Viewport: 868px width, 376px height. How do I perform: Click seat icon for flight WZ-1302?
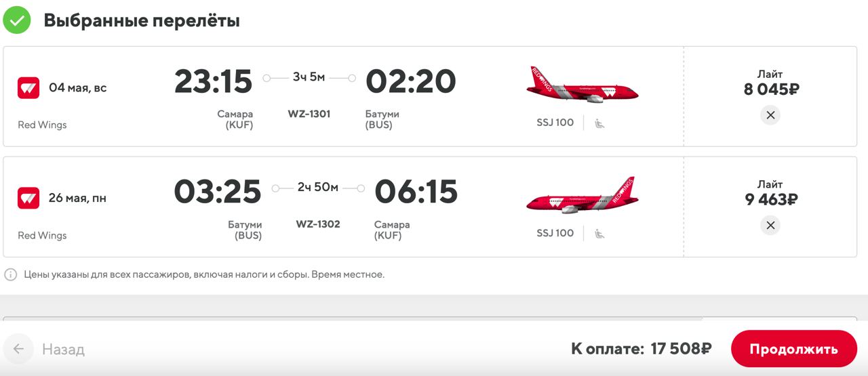pyautogui.click(x=599, y=234)
